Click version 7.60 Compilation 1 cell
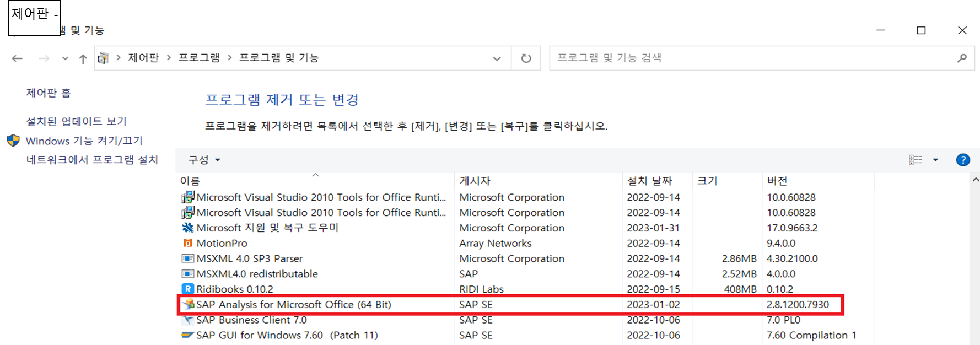 [x=811, y=335]
